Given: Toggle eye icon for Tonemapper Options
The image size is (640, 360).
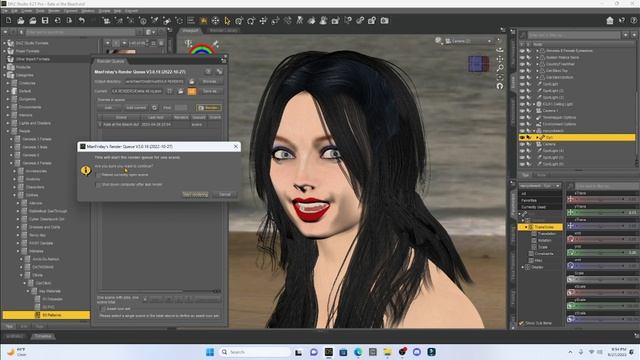Looking at the screenshot, I should (522, 117).
